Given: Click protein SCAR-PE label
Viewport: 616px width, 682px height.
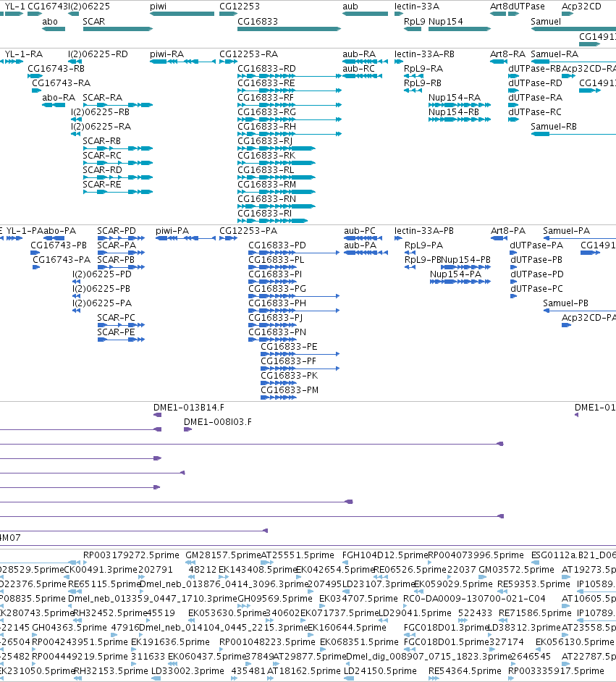Looking at the screenshot, I should [x=116, y=332].
